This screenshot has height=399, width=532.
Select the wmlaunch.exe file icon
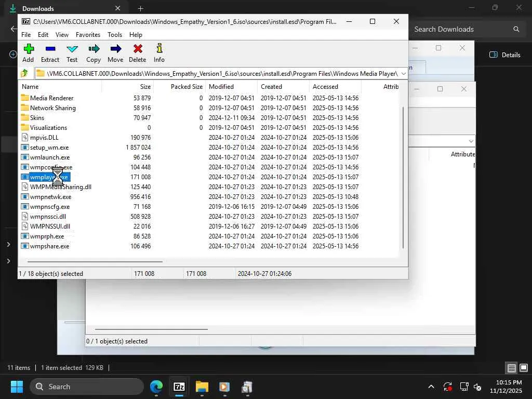point(25,157)
